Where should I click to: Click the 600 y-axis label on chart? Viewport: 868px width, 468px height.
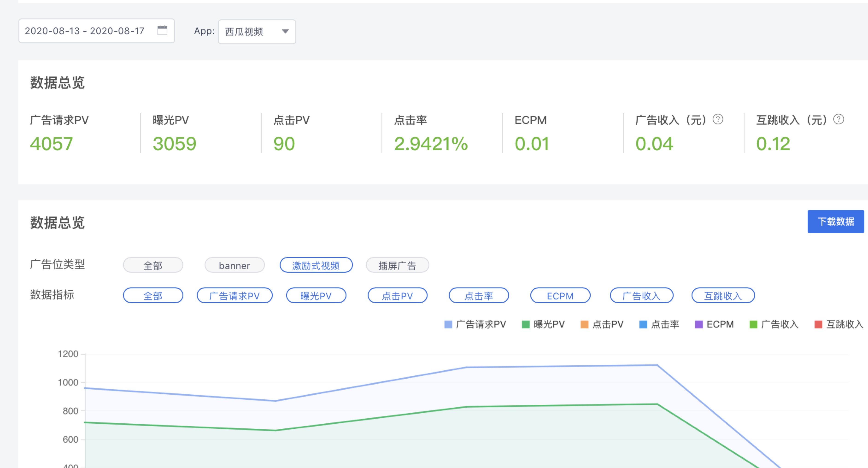coord(70,440)
